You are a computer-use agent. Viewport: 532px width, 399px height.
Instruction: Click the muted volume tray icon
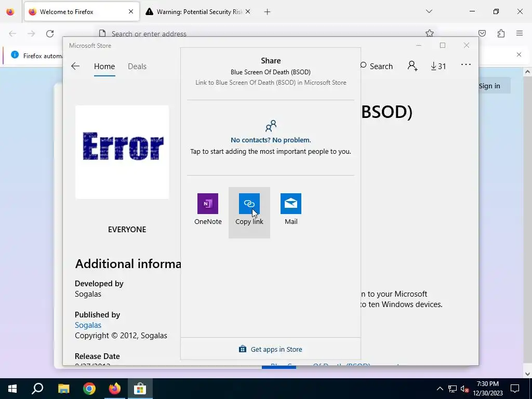click(x=465, y=389)
